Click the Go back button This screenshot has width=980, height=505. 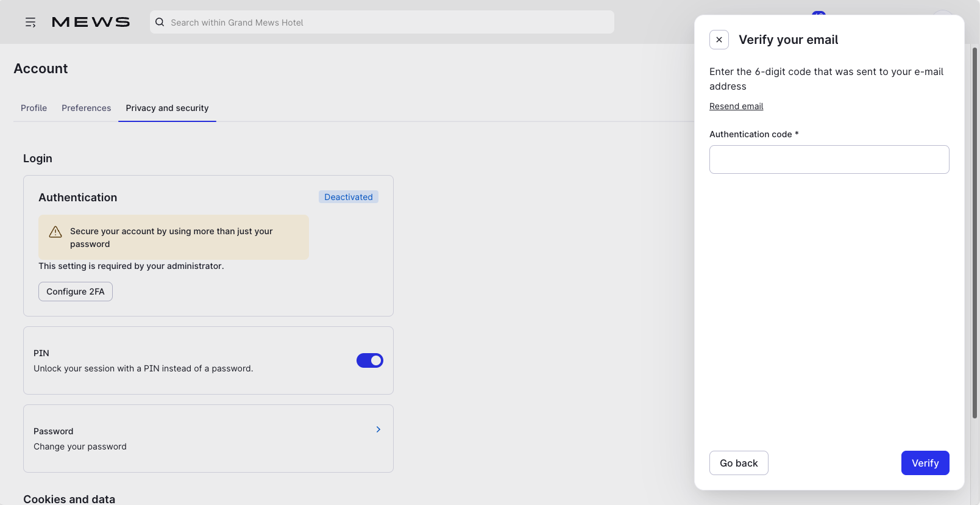click(739, 463)
